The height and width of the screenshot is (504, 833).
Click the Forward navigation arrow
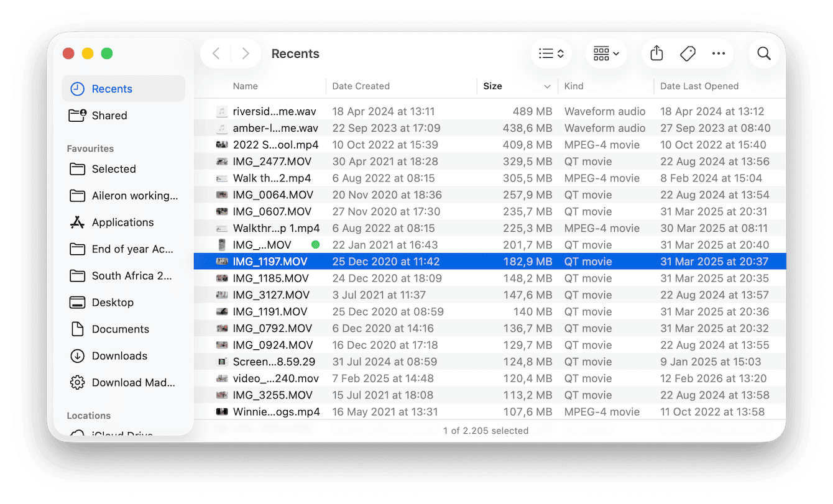tap(245, 53)
